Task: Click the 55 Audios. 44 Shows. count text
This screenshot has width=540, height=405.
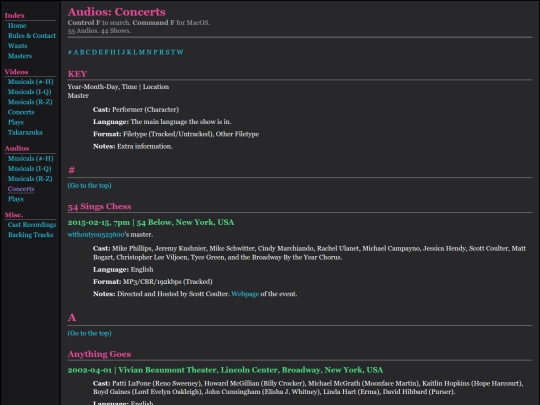Action: coord(99,31)
